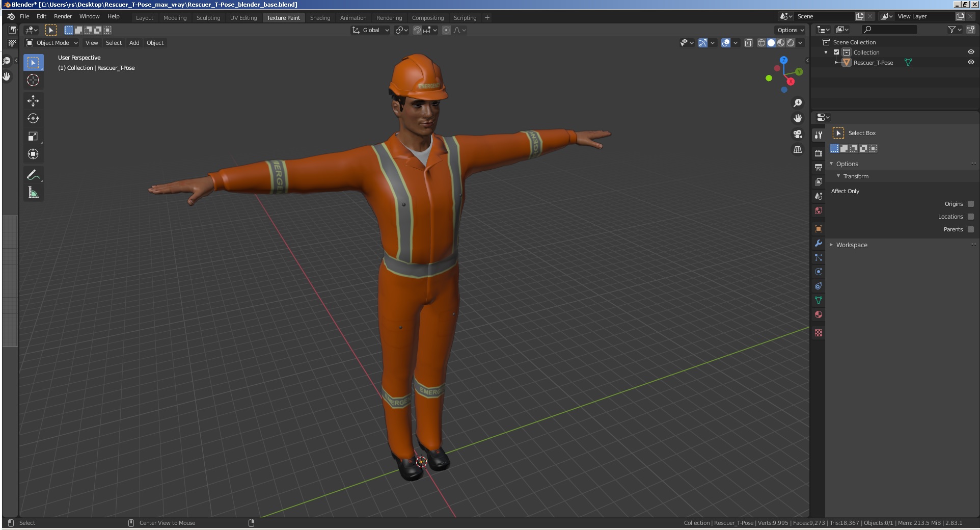The image size is (980, 530).
Task: Open the View Layer properties tab
Action: 819,181
